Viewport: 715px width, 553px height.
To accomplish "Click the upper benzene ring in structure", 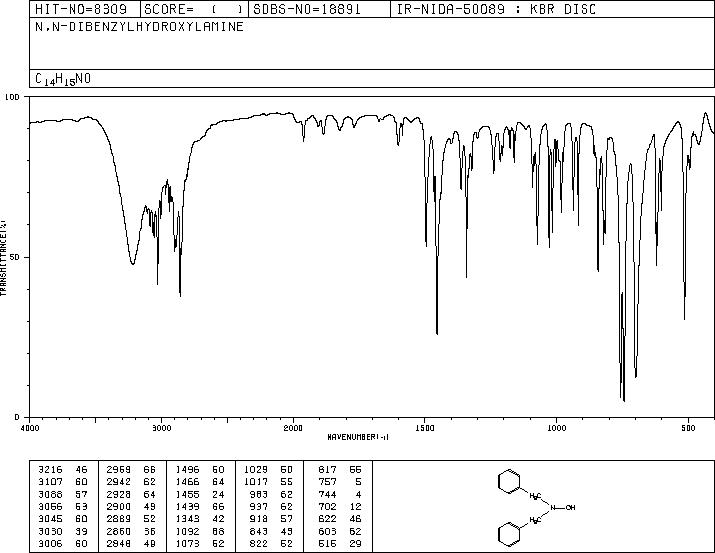I will click(509, 481).
